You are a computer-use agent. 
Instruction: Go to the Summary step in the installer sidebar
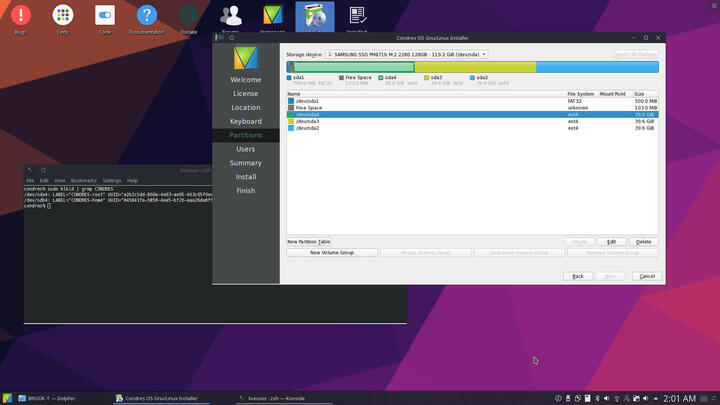[x=246, y=163]
